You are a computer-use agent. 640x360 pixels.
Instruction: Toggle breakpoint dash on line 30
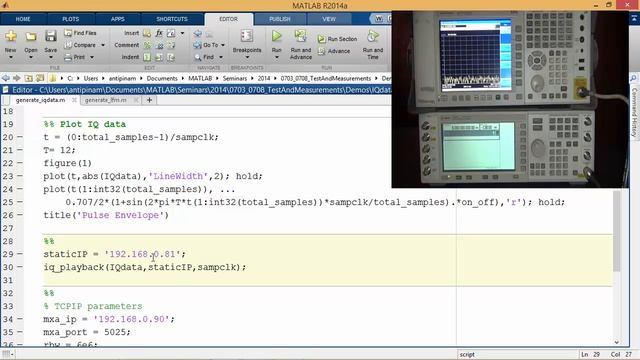click(x=20, y=267)
